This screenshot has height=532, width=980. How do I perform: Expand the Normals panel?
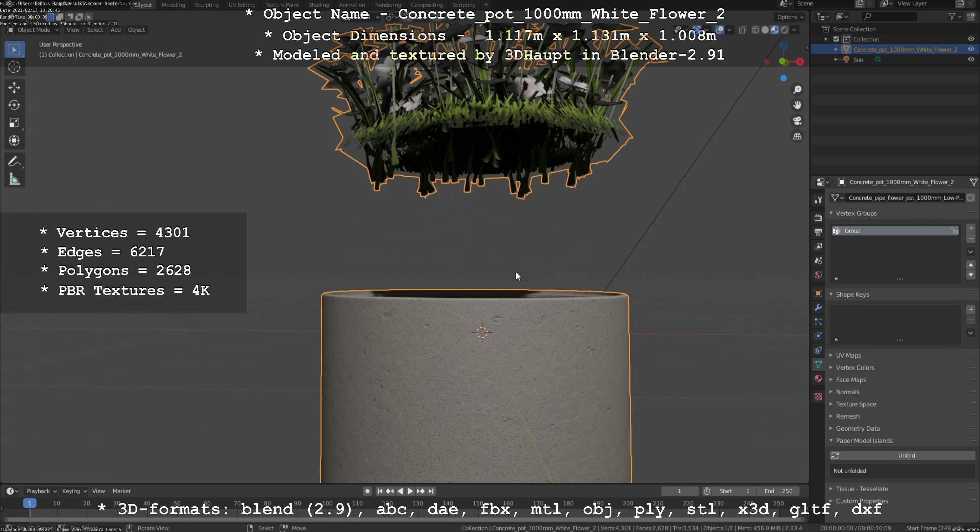coord(831,392)
